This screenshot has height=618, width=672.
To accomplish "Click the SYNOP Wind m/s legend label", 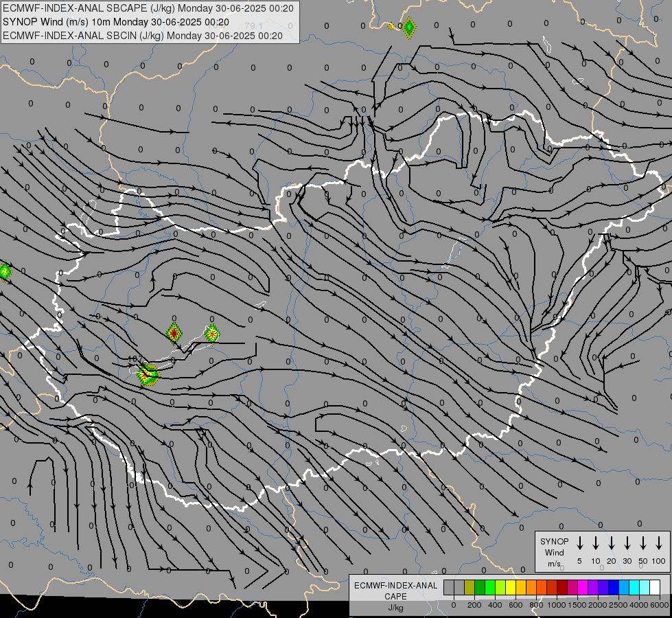I will [554, 552].
